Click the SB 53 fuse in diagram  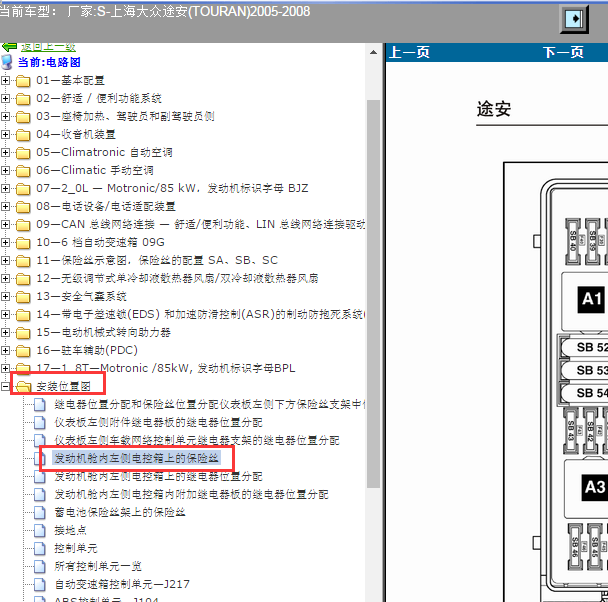click(585, 371)
